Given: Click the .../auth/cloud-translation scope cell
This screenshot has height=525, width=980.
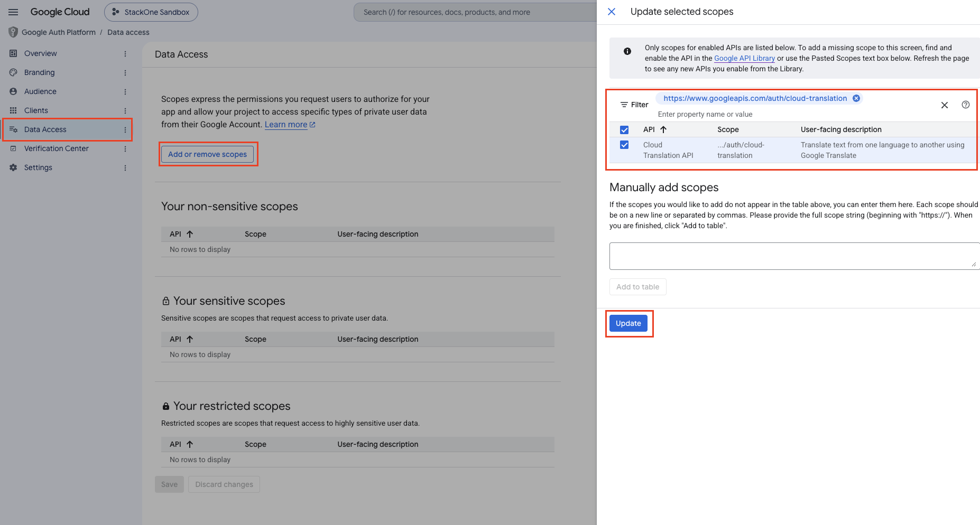Looking at the screenshot, I should (x=741, y=150).
